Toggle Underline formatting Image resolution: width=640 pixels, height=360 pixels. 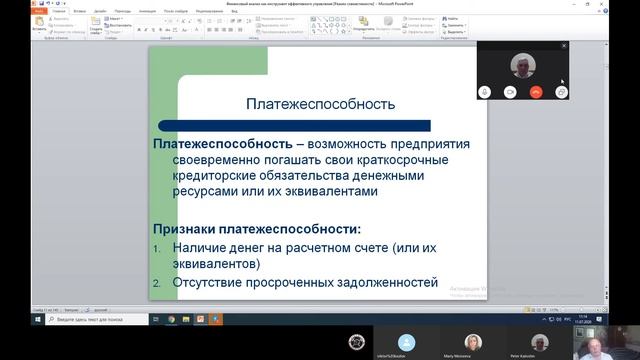coord(153,30)
